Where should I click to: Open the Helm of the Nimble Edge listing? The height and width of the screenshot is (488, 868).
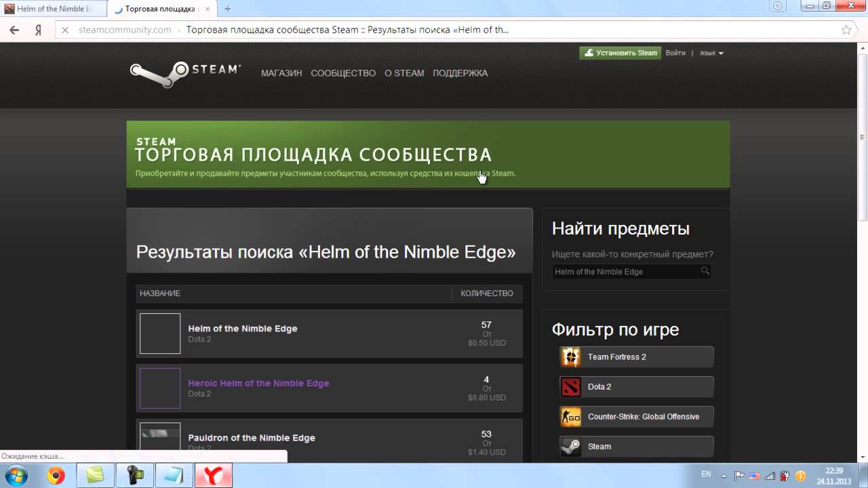[x=329, y=333]
